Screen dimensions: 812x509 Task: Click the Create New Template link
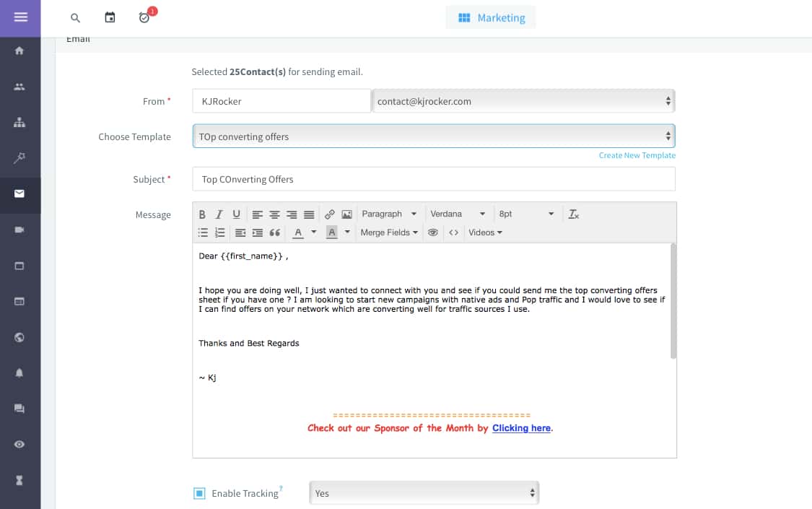point(637,155)
